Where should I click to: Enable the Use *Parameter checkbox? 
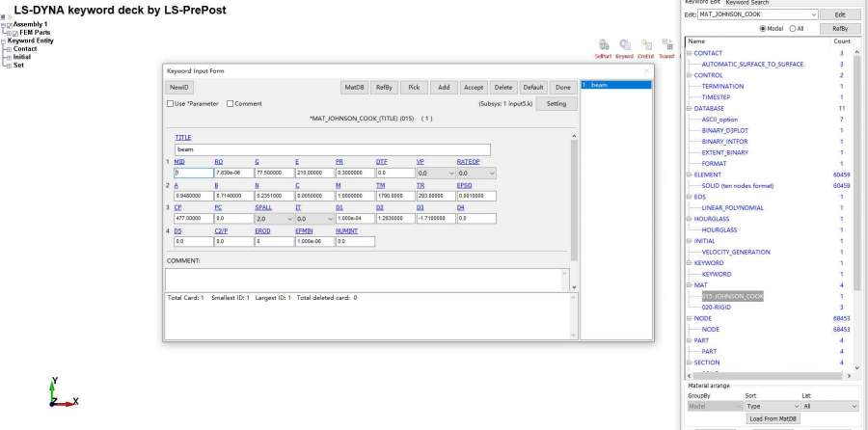171,103
